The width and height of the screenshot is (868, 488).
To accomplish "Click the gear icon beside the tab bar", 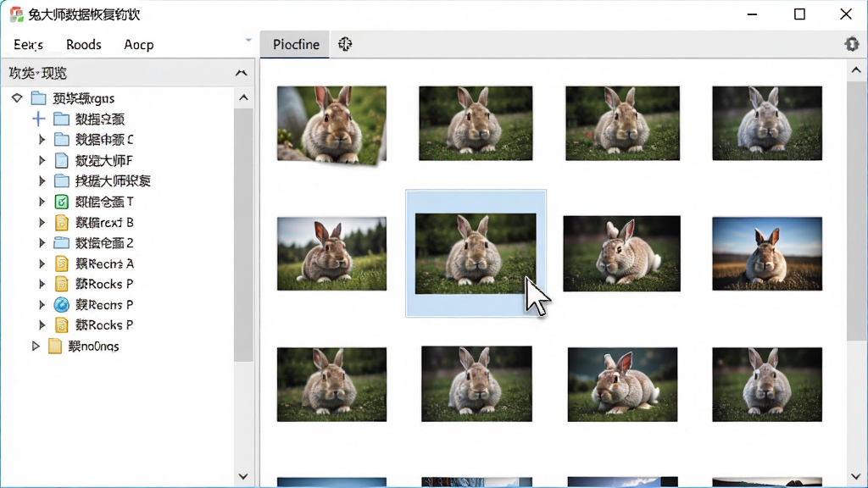I will 851,44.
